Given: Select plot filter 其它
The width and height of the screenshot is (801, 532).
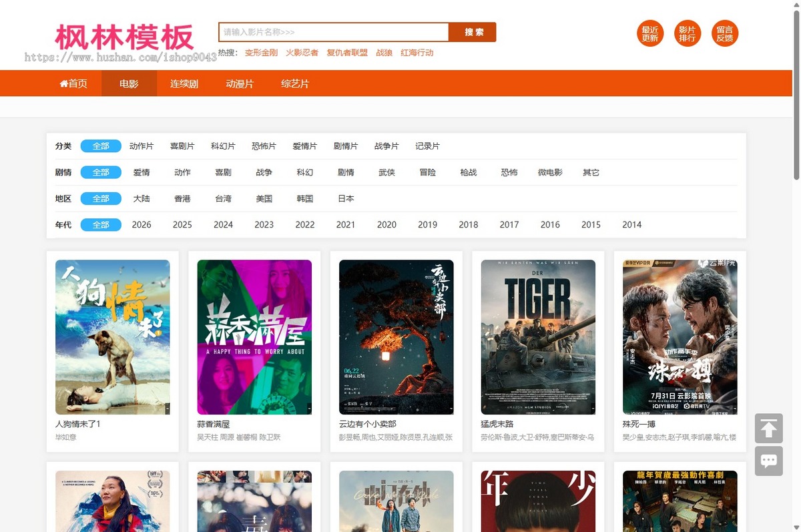Looking at the screenshot, I should click(x=591, y=172).
